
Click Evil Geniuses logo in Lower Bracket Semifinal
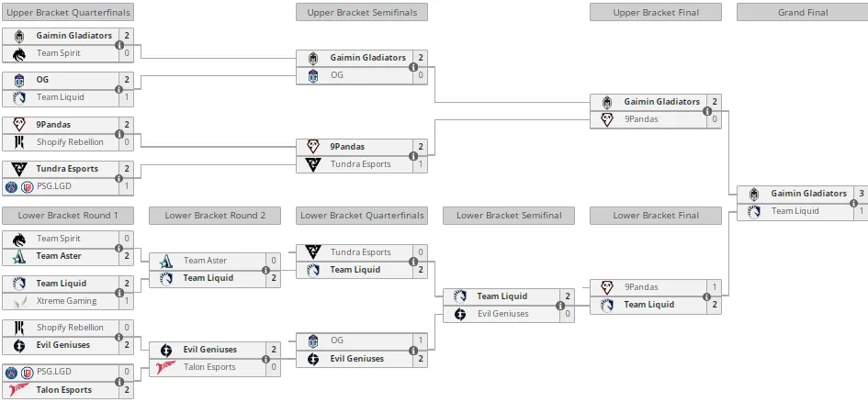(x=460, y=314)
